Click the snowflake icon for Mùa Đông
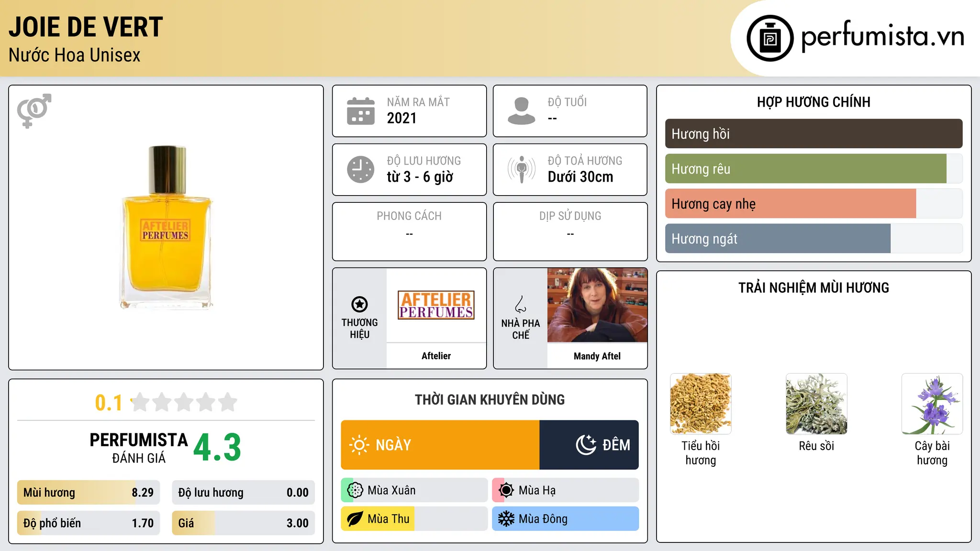 click(506, 519)
